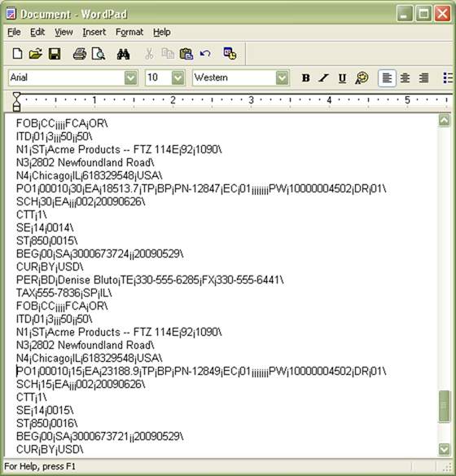Expand the font size 10 dropdown
456x476 pixels.
pyautogui.click(x=178, y=78)
